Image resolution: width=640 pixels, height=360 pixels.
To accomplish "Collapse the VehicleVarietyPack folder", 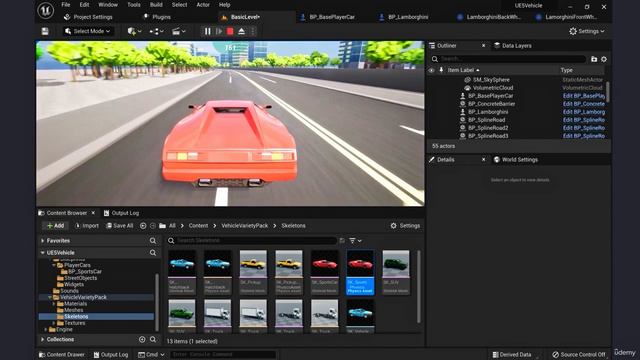I will coord(50,297).
